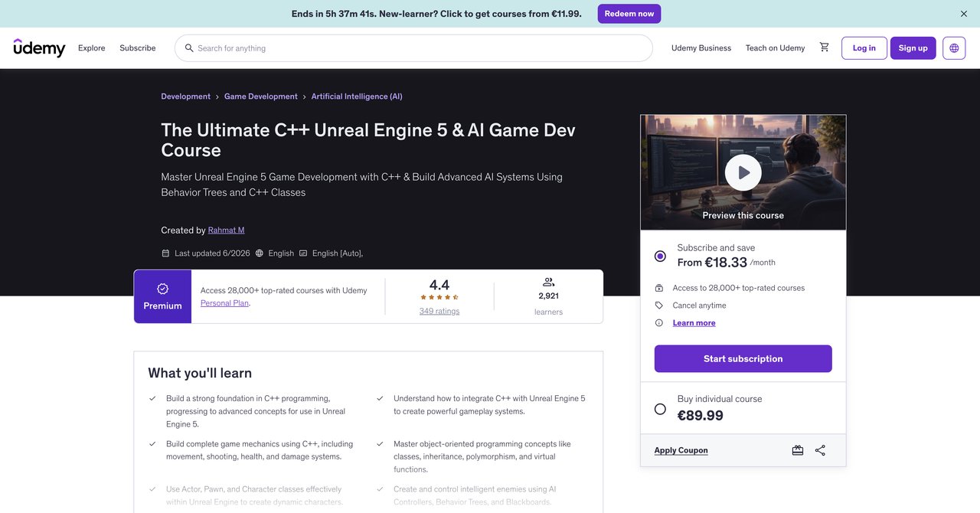Open the shopping cart icon
This screenshot has height=513, width=980.
824,47
